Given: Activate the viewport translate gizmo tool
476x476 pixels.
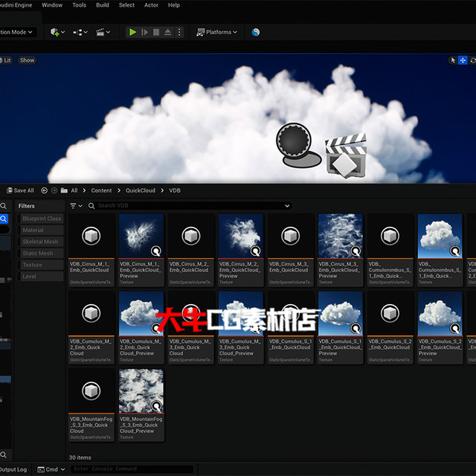Looking at the screenshot, I should click(x=463, y=60).
